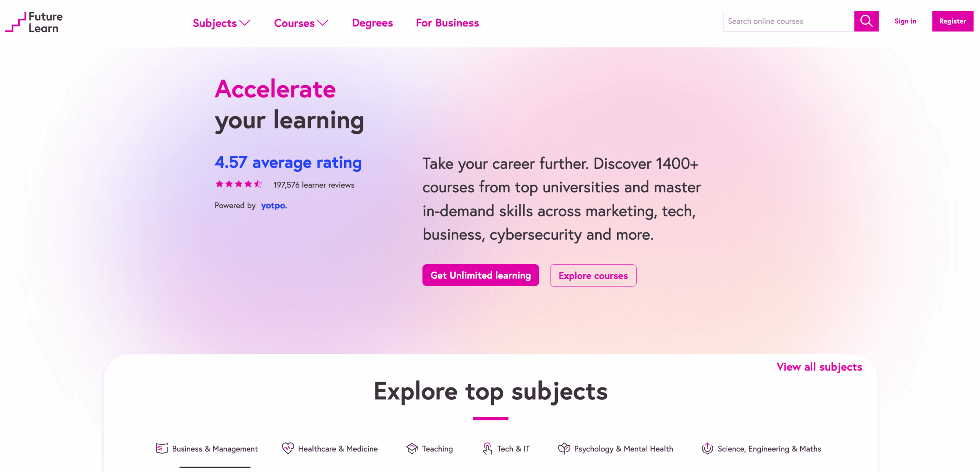The image size is (980, 472).
Task: Click the FutureLearn logo
Action: (x=34, y=22)
